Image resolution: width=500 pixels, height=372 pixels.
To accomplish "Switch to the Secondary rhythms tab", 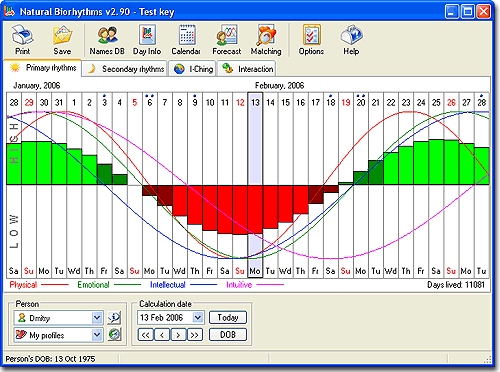I will pos(125,69).
